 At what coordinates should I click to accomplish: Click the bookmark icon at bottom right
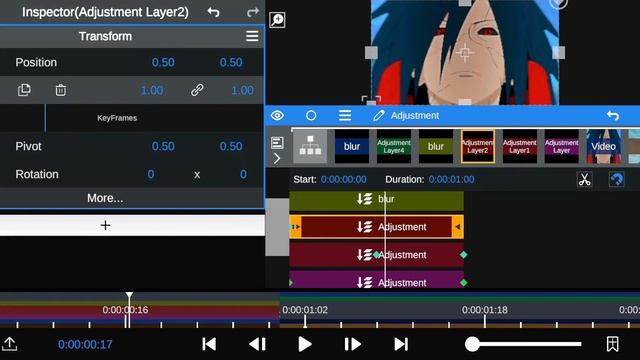(x=612, y=344)
